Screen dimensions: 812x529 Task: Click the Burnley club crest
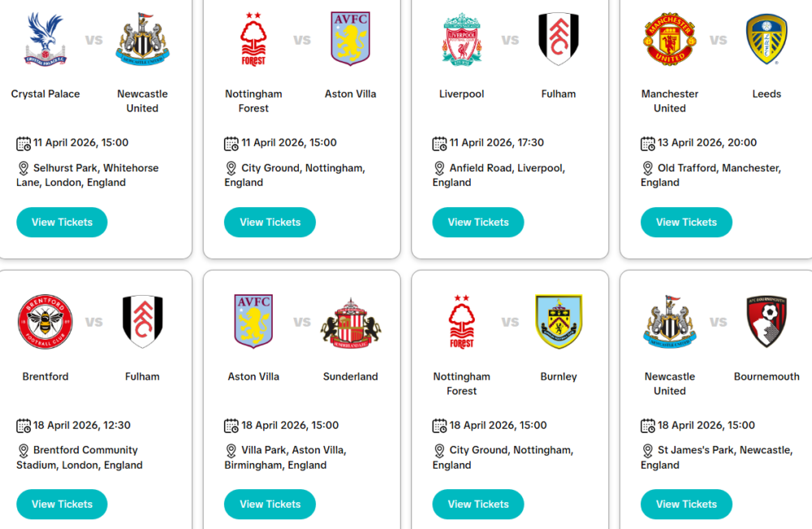tap(559, 322)
